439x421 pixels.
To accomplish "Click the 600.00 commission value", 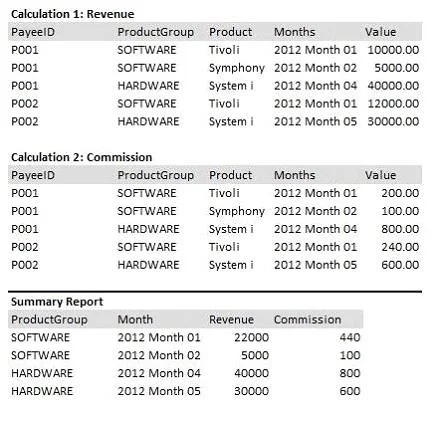I will 400,265.
